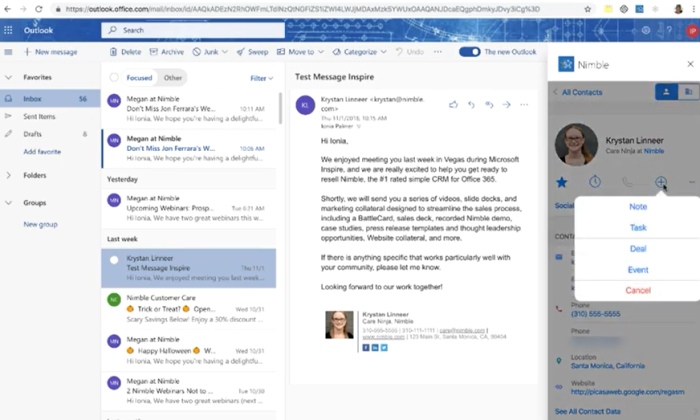Cancel the add menu
Screen dimensions: 700x420
(x=638, y=291)
